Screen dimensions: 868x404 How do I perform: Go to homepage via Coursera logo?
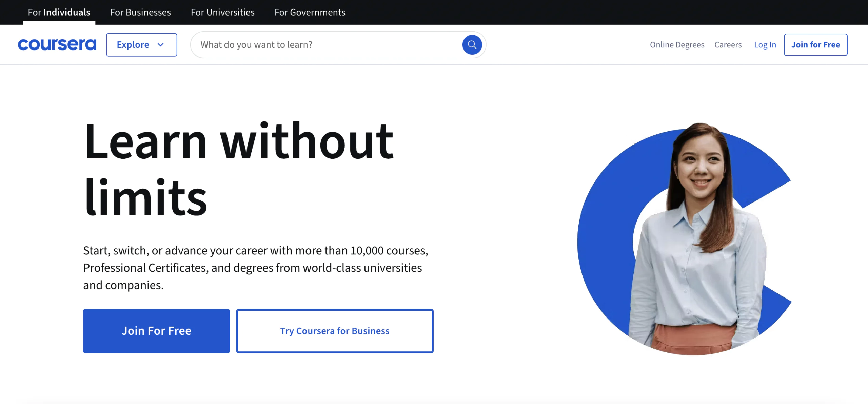[57, 44]
